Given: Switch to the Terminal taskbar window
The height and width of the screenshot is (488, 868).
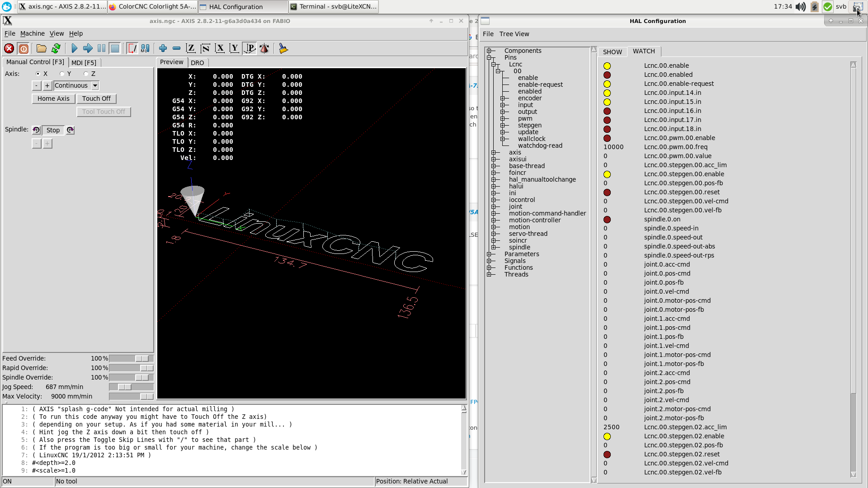Looking at the screenshot, I should 333,6.
